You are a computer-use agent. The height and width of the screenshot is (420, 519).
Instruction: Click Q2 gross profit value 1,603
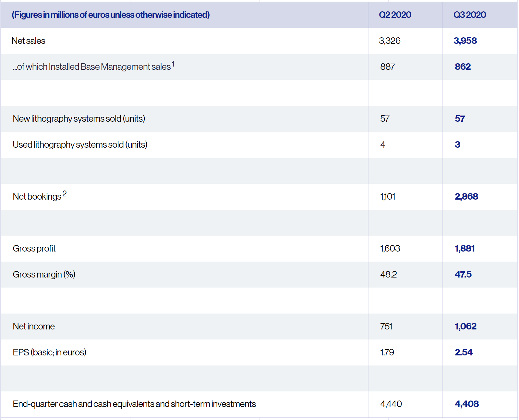click(390, 249)
